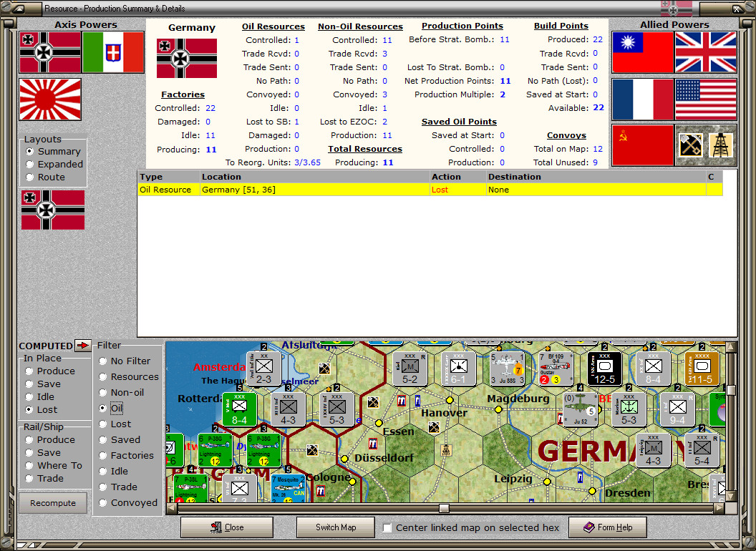
Task: Click the American flag in Allied Powers
Action: click(705, 100)
